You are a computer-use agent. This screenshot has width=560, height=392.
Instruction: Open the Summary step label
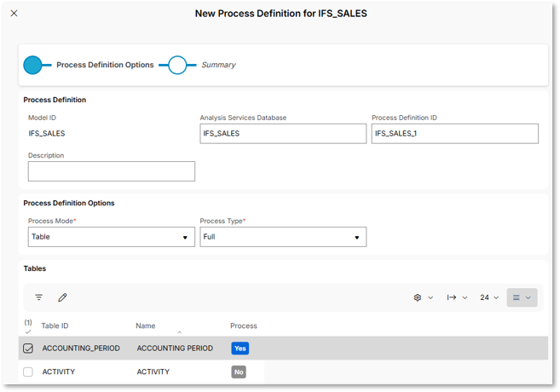tap(218, 65)
